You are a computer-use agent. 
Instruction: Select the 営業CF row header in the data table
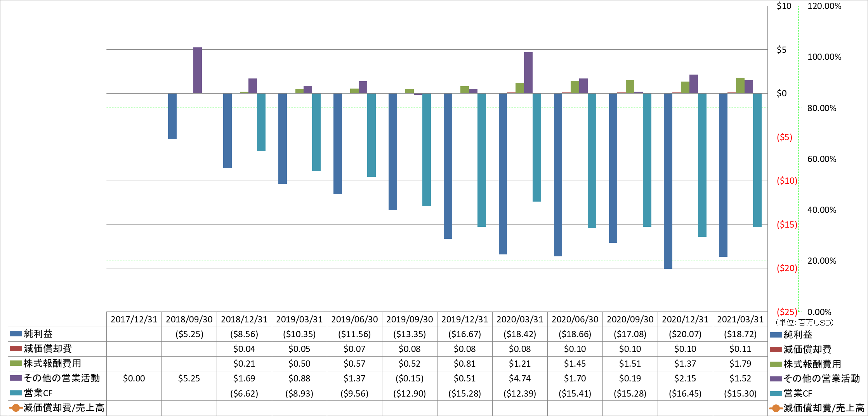tap(57, 393)
